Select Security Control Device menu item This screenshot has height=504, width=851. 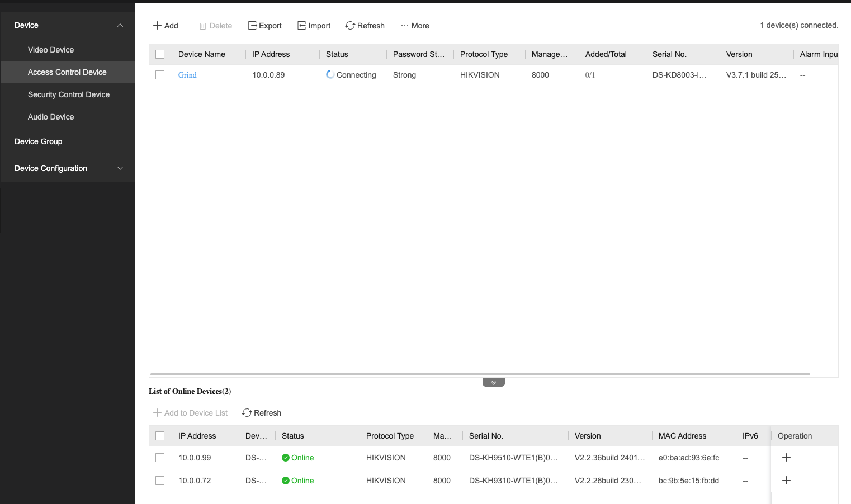pyautogui.click(x=69, y=94)
